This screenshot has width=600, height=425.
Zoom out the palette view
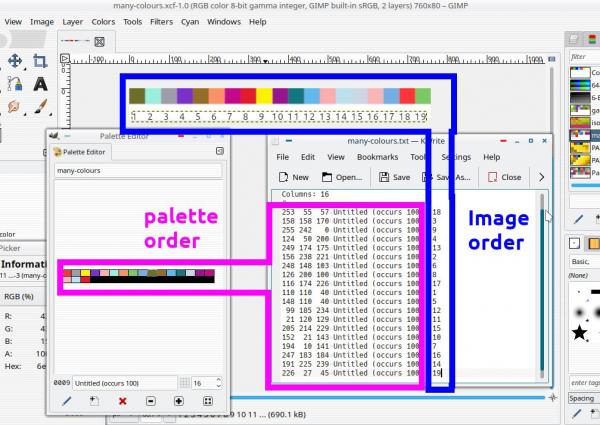[151, 401]
